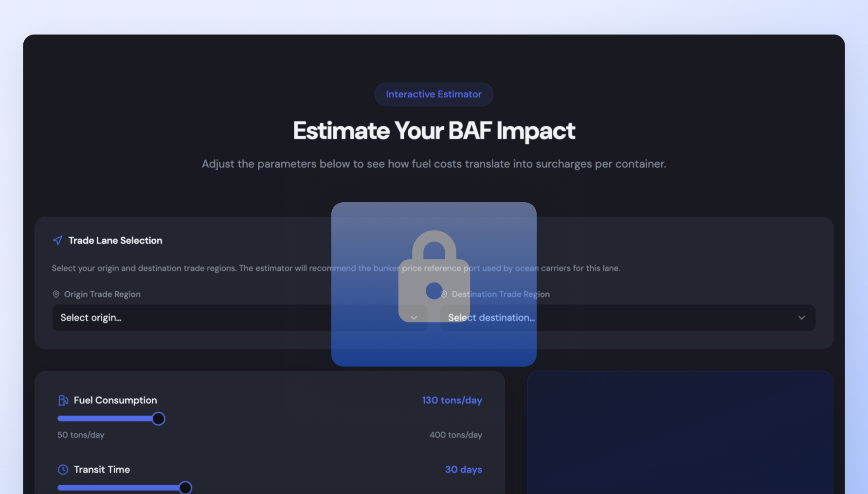Click the keyhole circle inside the lock icon
The height and width of the screenshot is (494, 868).
point(434,291)
